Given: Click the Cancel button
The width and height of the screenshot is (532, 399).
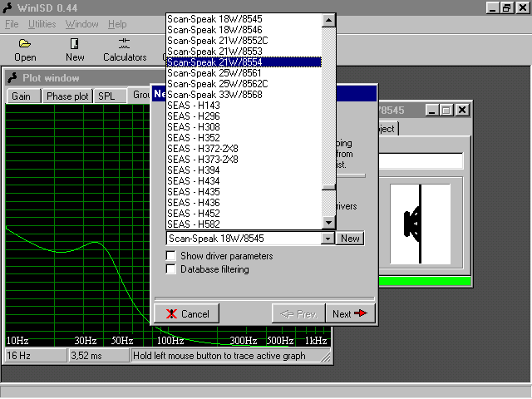Looking at the screenshot, I should 186,314.
